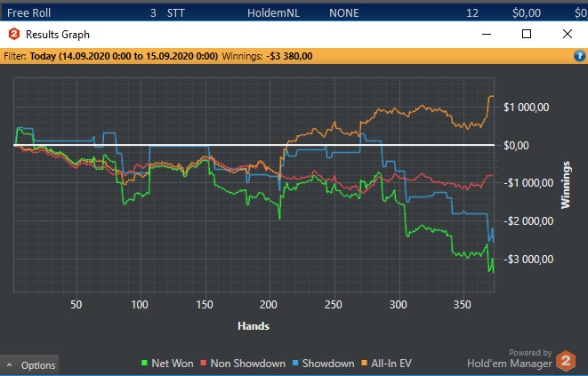
Task: Click the Net Won green legend swatch
Action: pyautogui.click(x=144, y=363)
